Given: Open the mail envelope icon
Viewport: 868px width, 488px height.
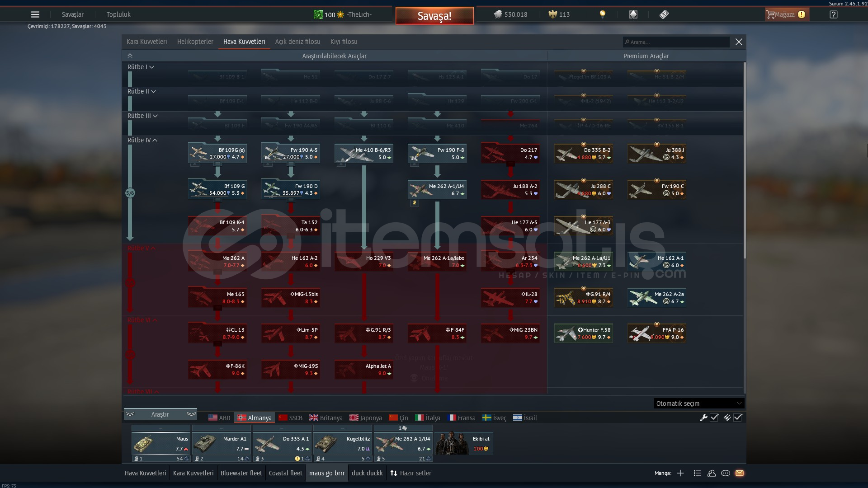Looking at the screenshot, I should point(740,473).
